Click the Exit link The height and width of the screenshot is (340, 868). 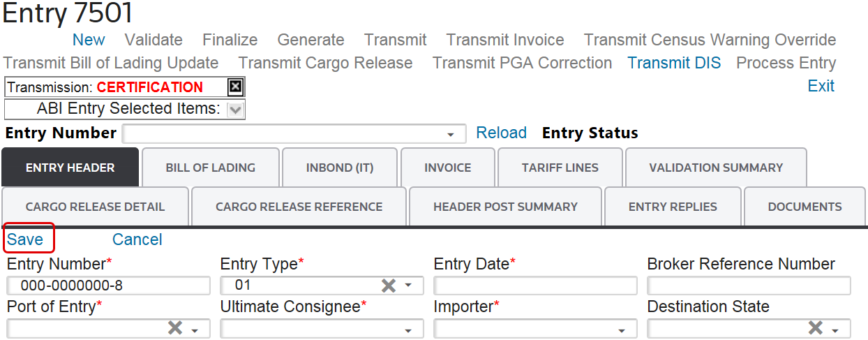[x=821, y=86]
